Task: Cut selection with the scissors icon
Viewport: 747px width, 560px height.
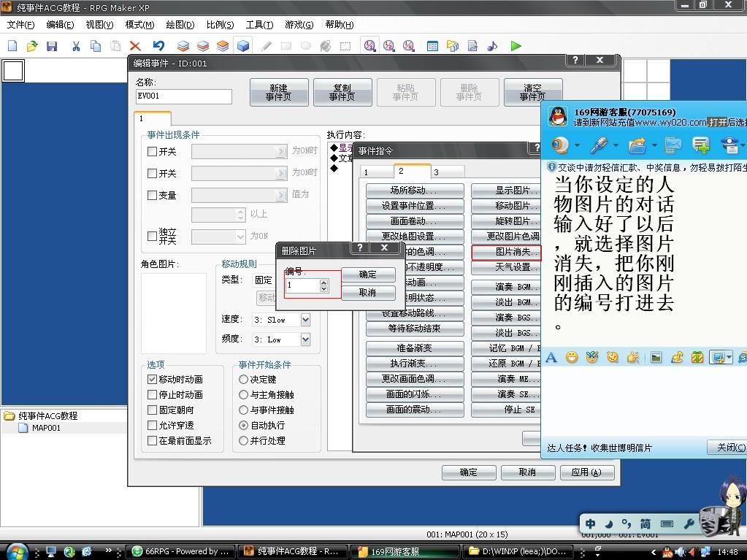Action: tap(76, 46)
